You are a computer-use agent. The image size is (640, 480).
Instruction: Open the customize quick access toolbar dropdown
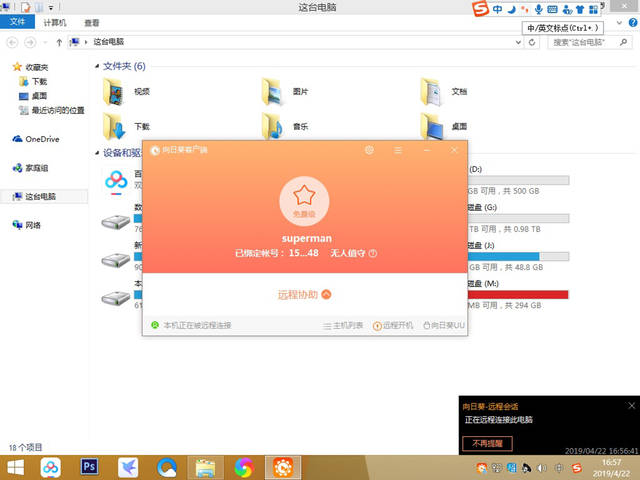[51, 7]
